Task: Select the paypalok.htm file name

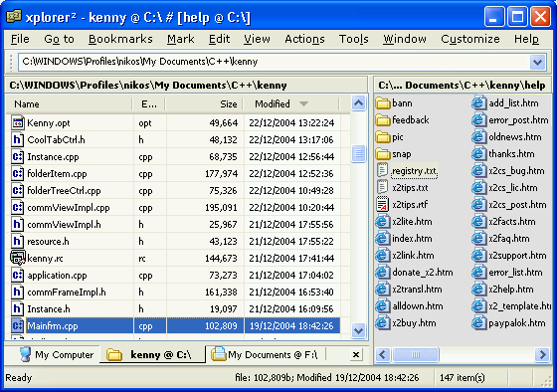Action: coord(516,323)
